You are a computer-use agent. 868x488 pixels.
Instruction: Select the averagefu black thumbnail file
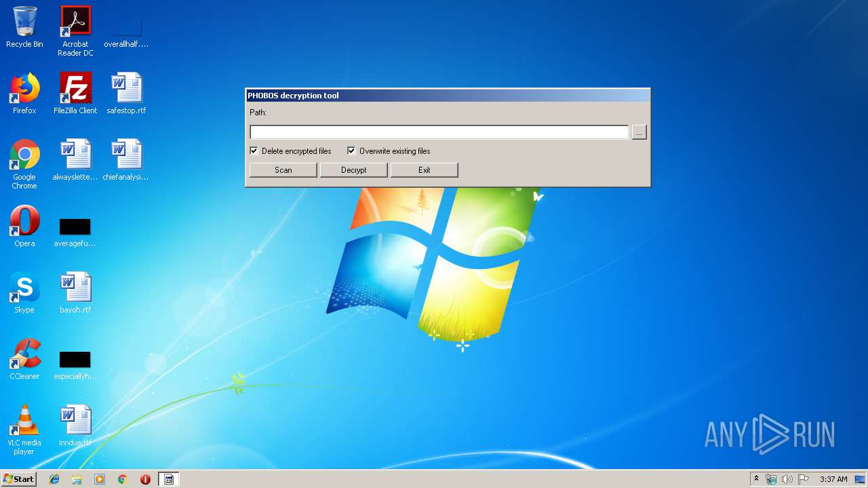click(75, 232)
